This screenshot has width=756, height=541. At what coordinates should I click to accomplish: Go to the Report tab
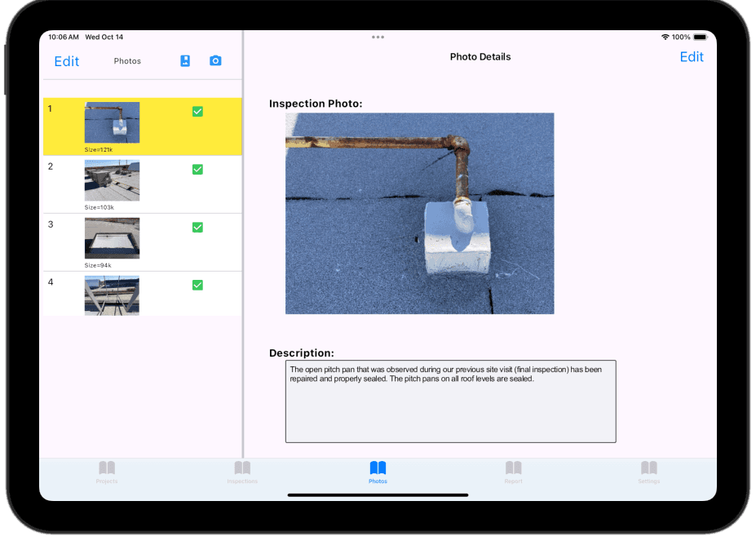(x=514, y=472)
